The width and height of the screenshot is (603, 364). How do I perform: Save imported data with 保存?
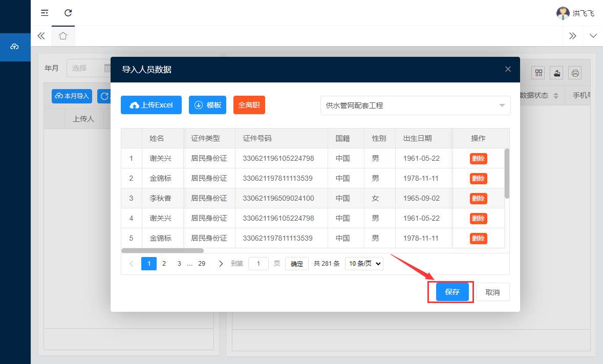(x=453, y=292)
